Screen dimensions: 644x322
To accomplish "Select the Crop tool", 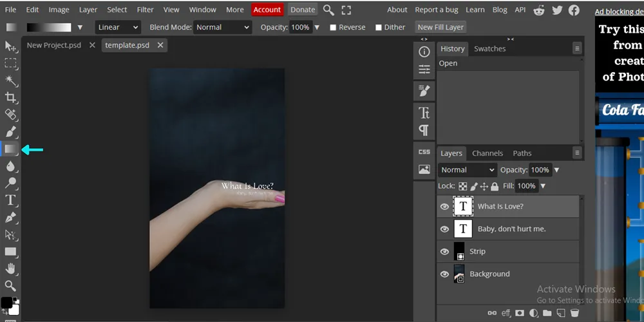I will pyautogui.click(x=11, y=97).
